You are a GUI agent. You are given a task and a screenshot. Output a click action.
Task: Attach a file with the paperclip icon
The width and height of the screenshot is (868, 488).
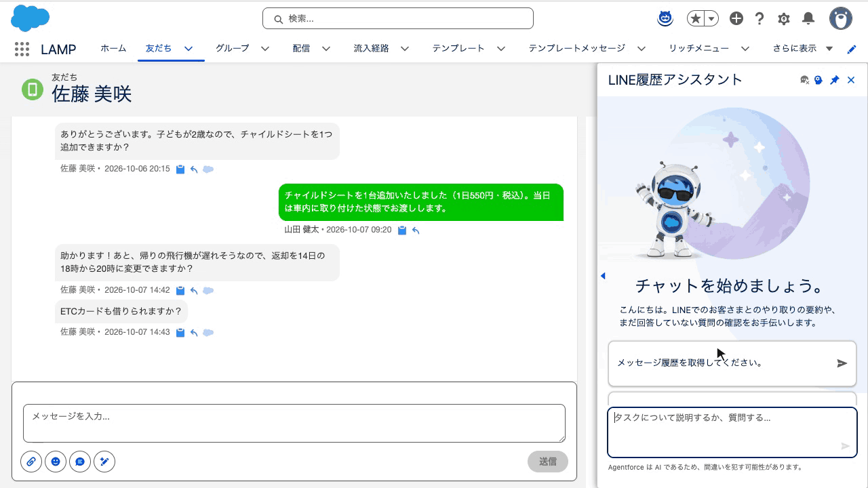31,462
